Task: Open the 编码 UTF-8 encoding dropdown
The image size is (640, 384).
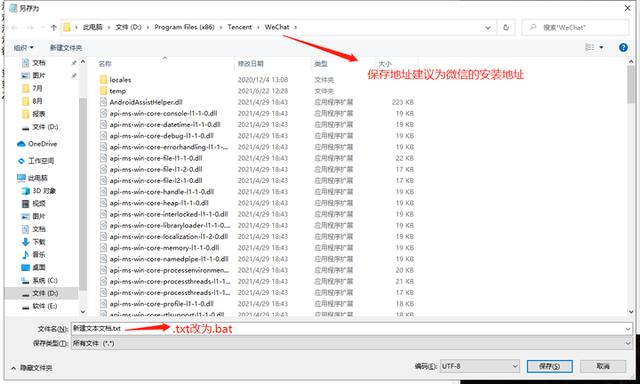Action: [x=479, y=366]
